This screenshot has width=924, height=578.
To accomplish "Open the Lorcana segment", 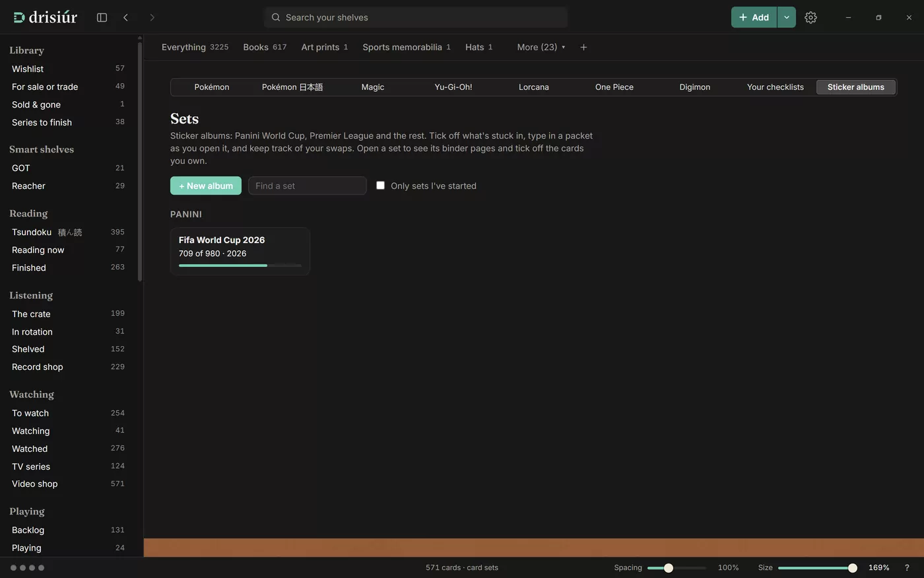I will (x=534, y=87).
